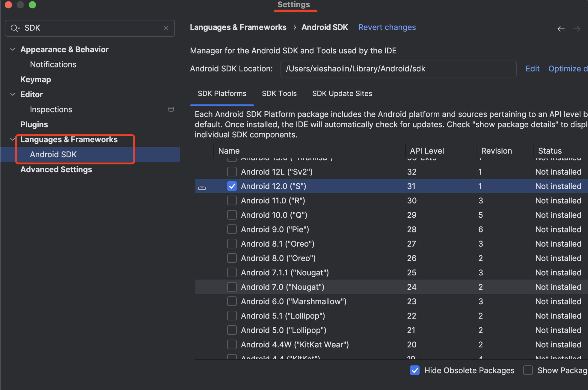
Task: Sort by the Name column header
Action: tap(309, 151)
